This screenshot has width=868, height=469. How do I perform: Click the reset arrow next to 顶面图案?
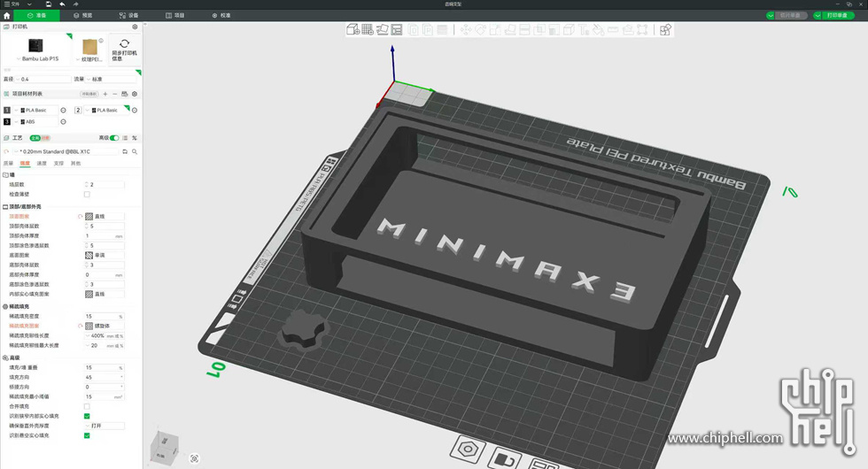pos(81,216)
